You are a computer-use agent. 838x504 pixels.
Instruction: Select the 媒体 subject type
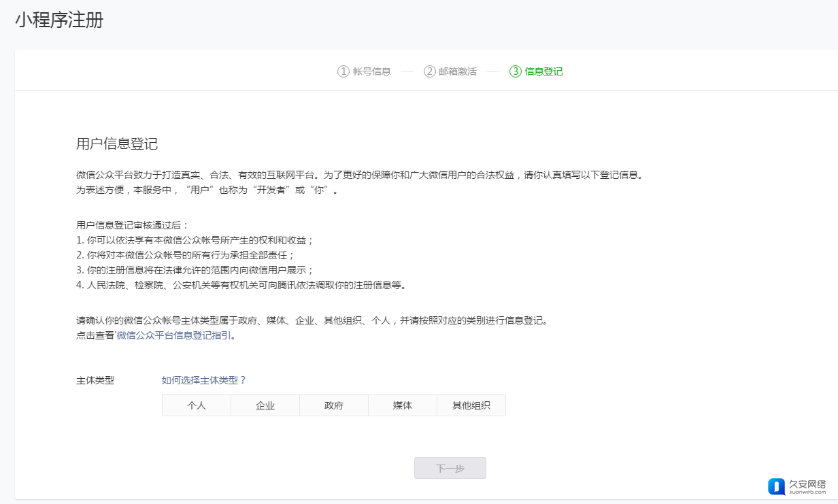coord(403,405)
